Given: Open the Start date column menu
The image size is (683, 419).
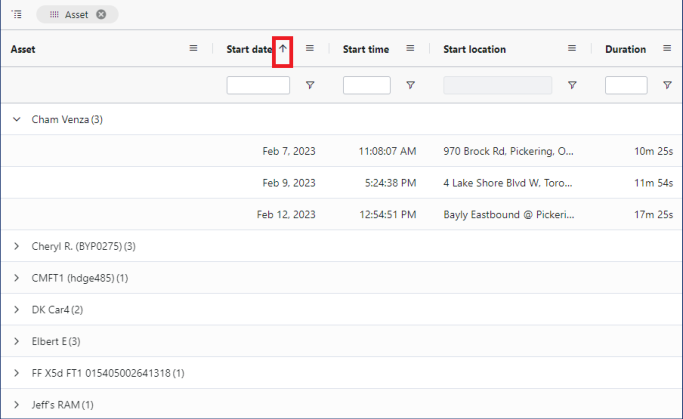Looking at the screenshot, I should click(x=310, y=48).
